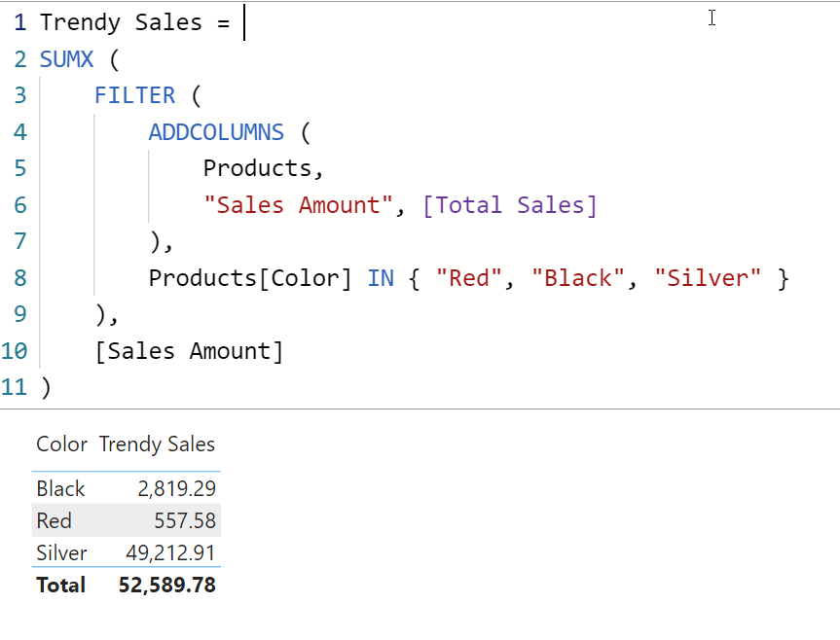Screen dimensions: 840x640
Task: Click the IN operator on line 8
Action: 381,278
